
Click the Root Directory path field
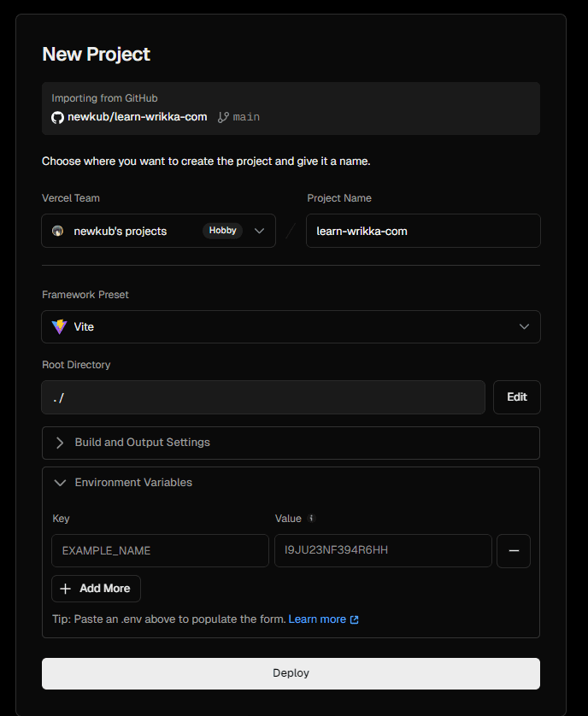(263, 397)
